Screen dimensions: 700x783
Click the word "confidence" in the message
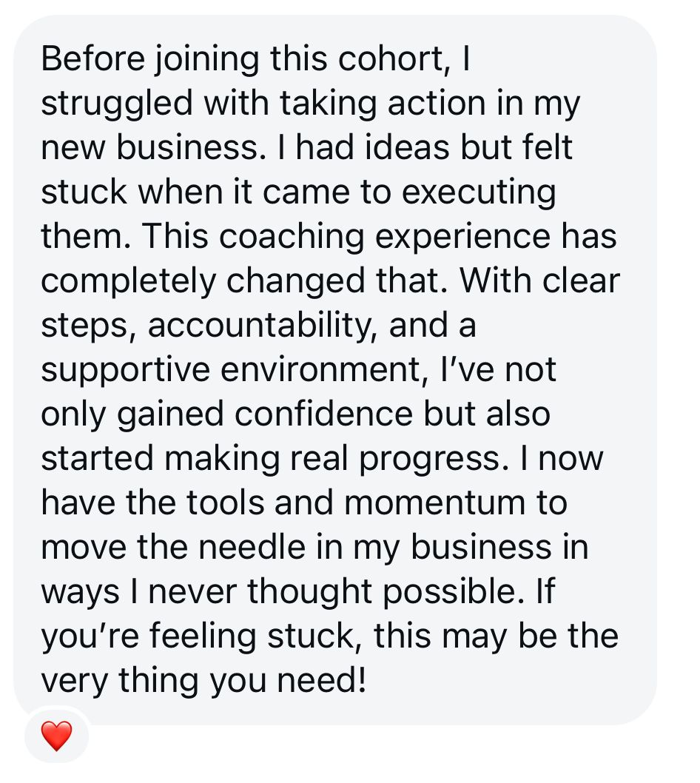click(x=323, y=414)
